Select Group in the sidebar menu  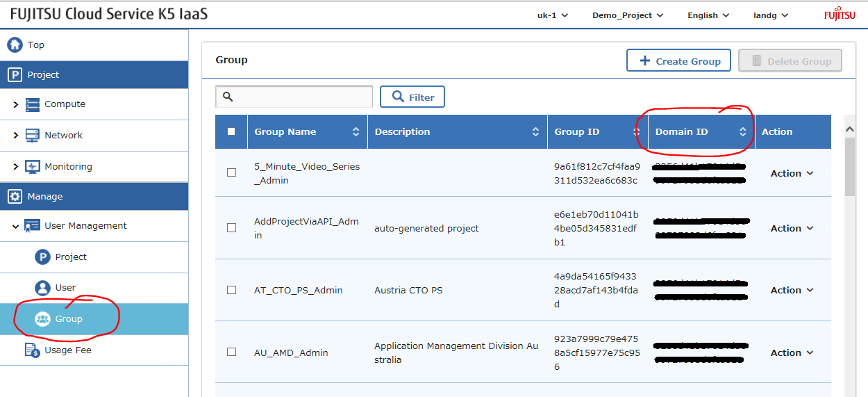tap(69, 319)
